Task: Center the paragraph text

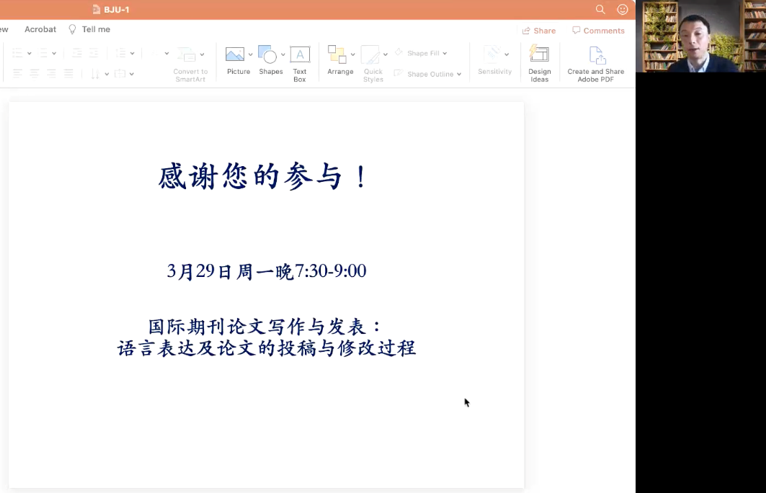Action: [x=35, y=73]
